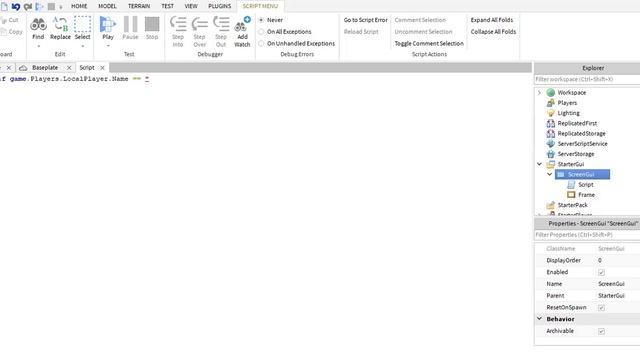This screenshot has width=640, height=360.
Task: Click the Add Watch icon
Action: tap(242, 24)
